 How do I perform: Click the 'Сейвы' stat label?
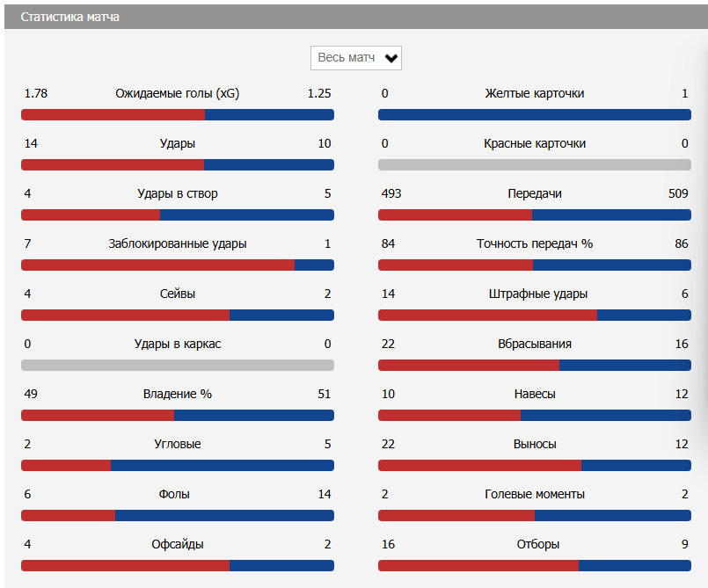[x=177, y=294]
